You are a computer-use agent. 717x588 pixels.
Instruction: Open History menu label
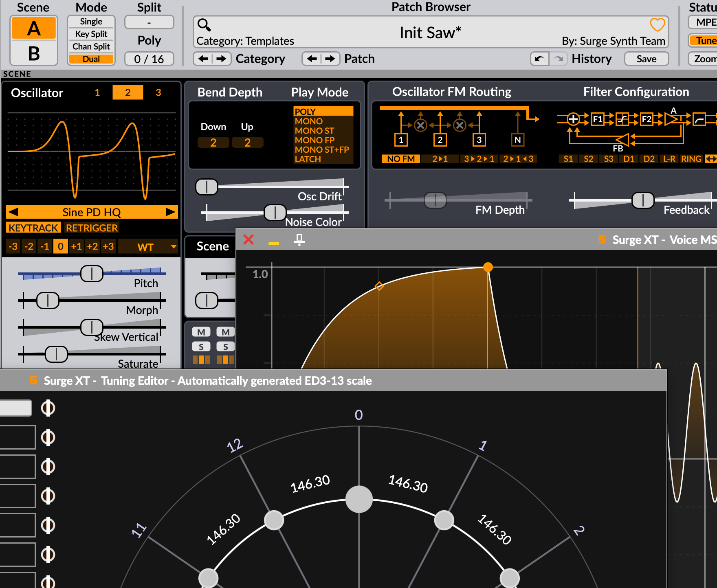592,59
